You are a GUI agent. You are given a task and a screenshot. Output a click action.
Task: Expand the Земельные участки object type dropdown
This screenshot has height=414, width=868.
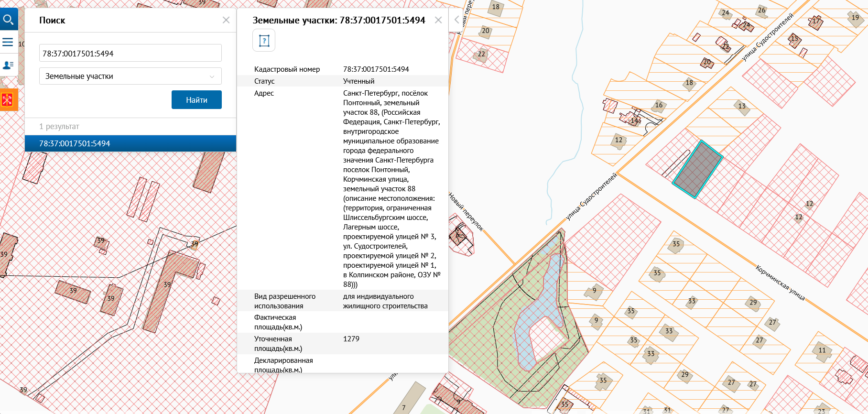pos(130,76)
